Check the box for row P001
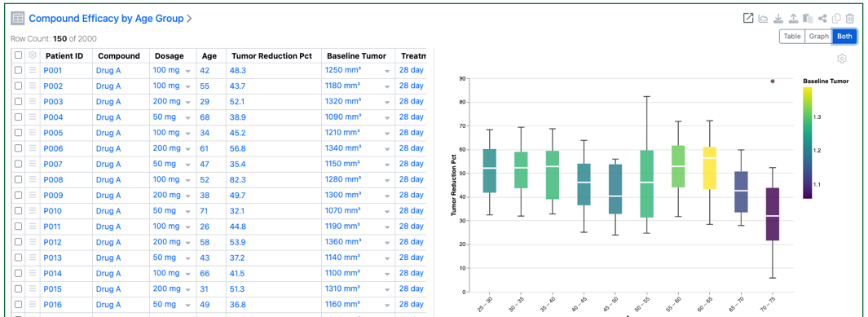The width and height of the screenshot is (868, 317). coord(18,70)
